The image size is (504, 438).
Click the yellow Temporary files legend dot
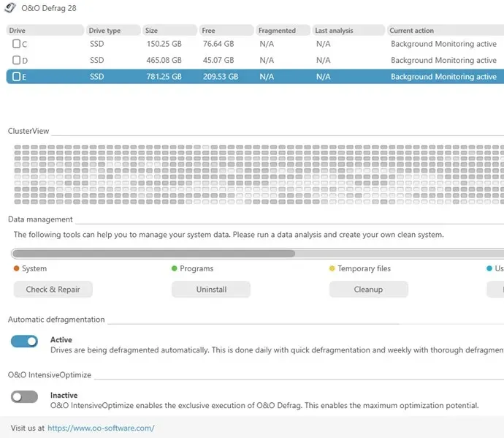click(332, 268)
